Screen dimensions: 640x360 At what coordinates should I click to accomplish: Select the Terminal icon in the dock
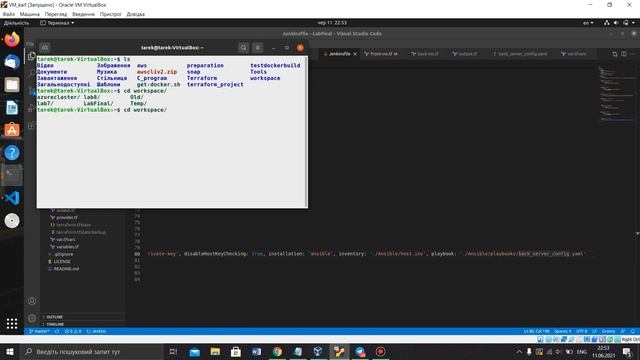point(12,176)
